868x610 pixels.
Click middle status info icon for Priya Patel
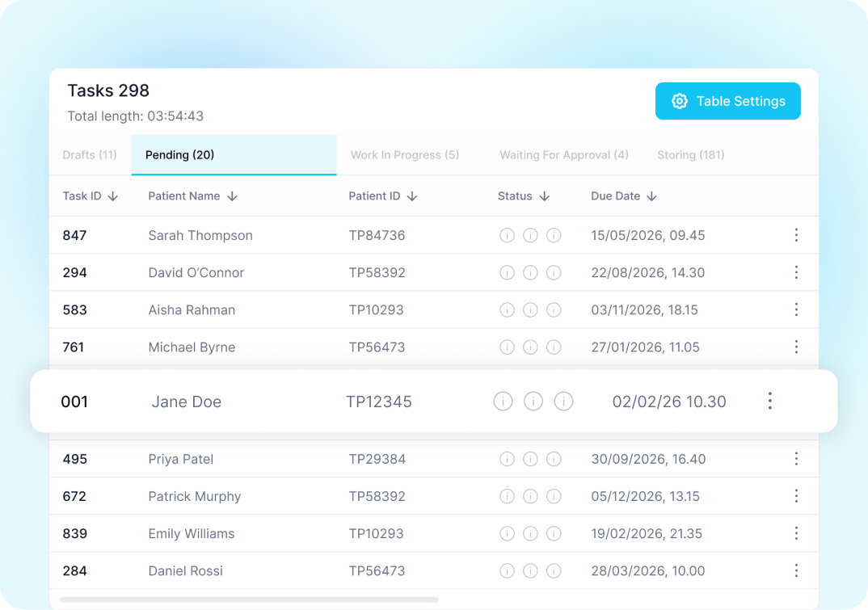tap(530, 459)
